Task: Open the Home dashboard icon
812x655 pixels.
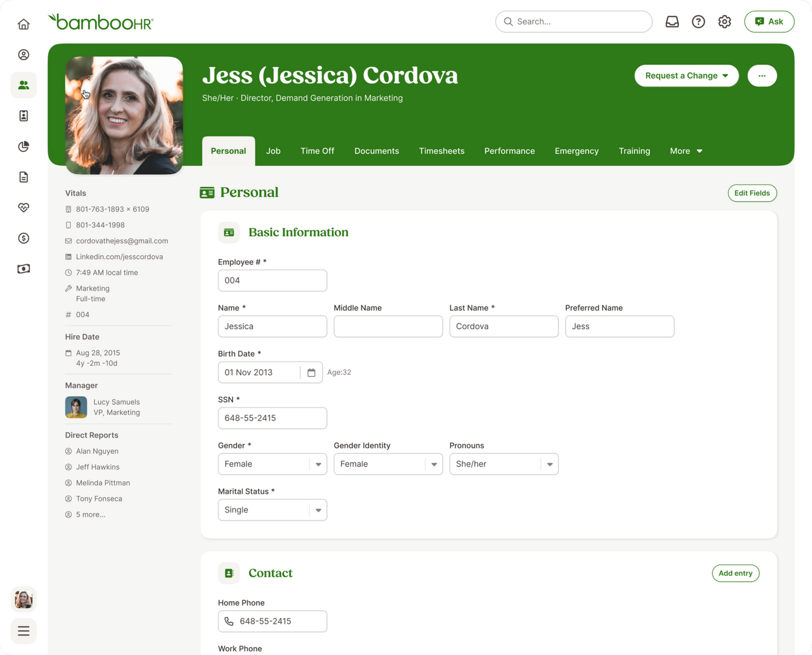Action: 24,24
